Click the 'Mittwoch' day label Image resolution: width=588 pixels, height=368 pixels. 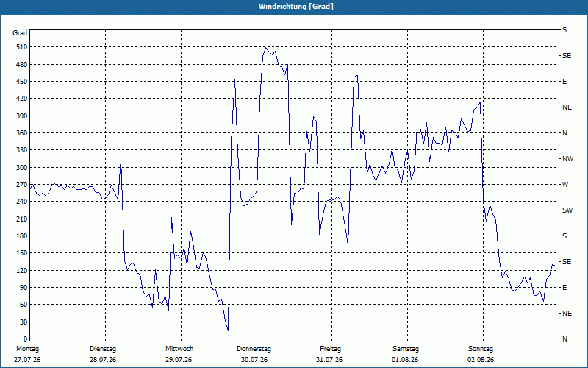179,349
